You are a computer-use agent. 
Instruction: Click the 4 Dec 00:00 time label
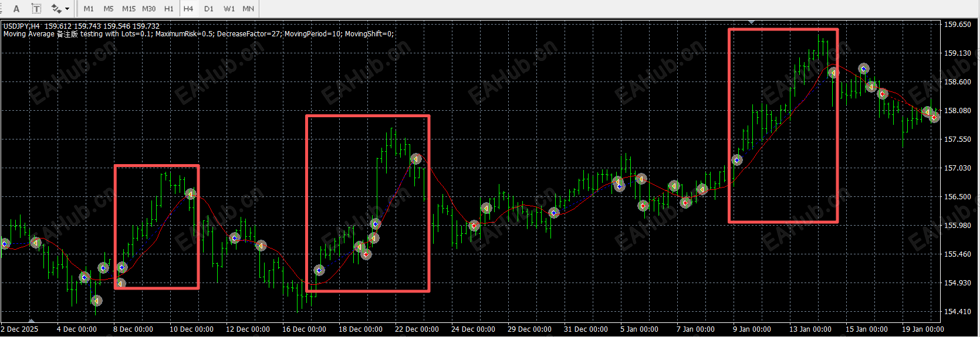point(77,329)
